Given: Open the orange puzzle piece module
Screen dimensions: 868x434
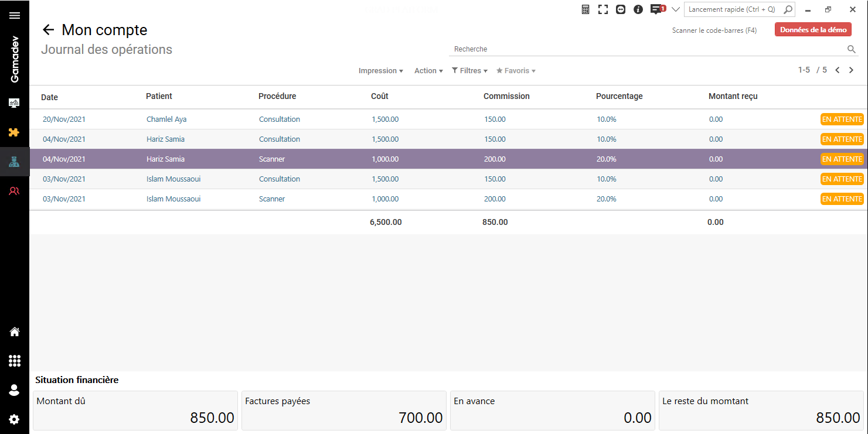Looking at the screenshot, I should pos(15,132).
